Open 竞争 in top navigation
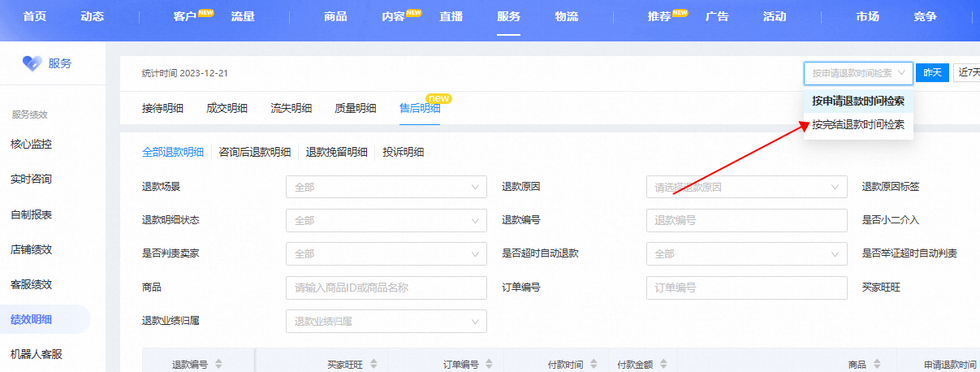 [926, 16]
